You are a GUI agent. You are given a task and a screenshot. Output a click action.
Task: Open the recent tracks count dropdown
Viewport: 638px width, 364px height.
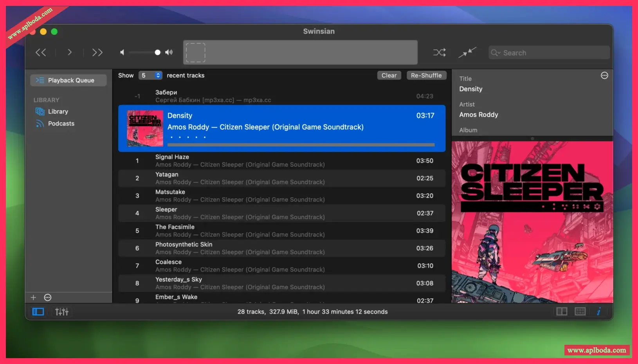(x=150, y=76)
